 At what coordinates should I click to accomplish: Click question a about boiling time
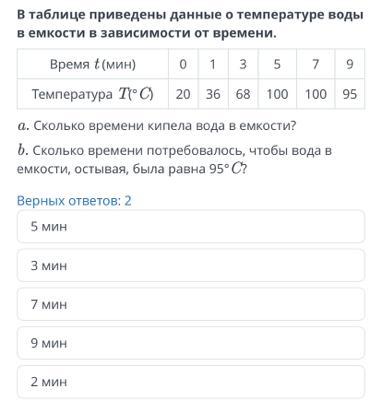[157, 126]
